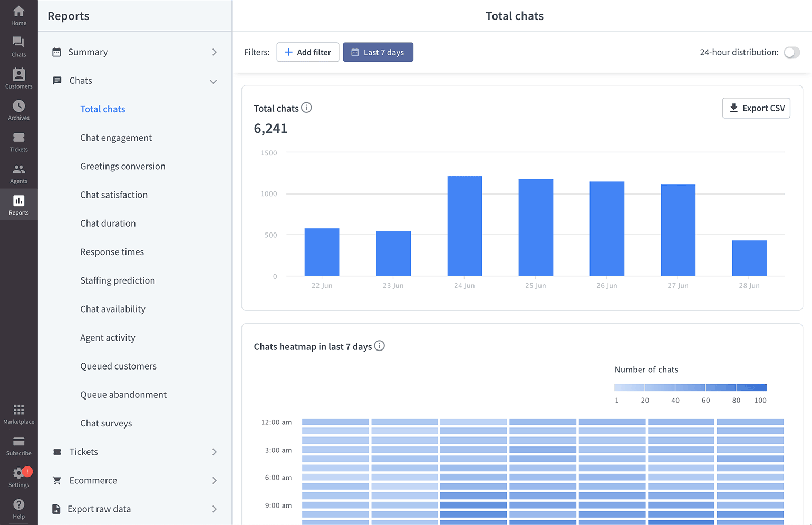Click the 22 Jun bar in the chart
The height and width of the screenshot is (525, 812).
pyautogui.click(x=322, y=252)
